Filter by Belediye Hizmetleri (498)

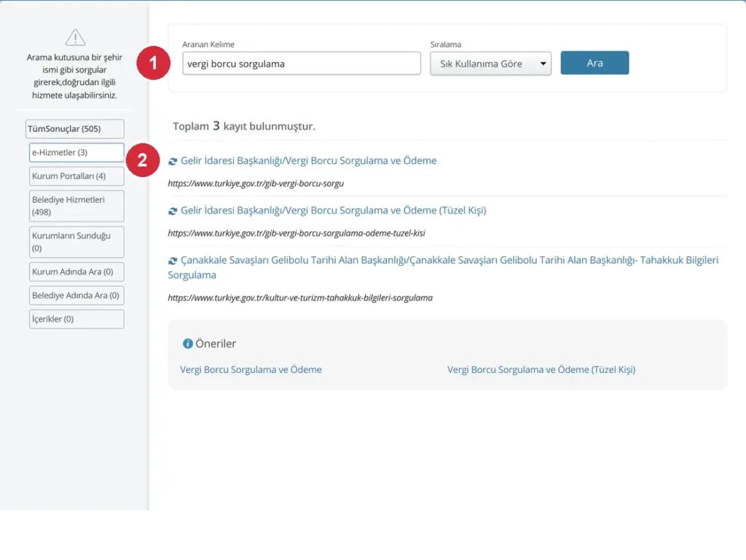tap(76, 206)
